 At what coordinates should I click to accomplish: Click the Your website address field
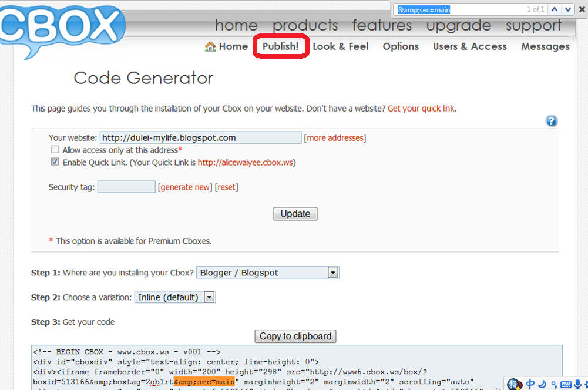[201, 137]
